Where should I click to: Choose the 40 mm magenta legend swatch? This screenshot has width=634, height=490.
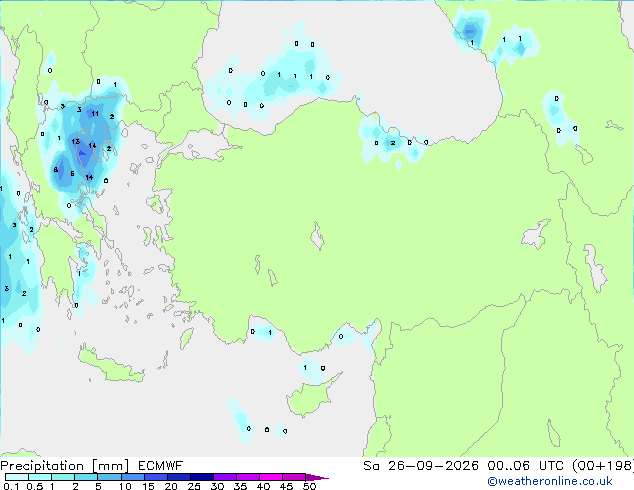[x=271, y=477]
